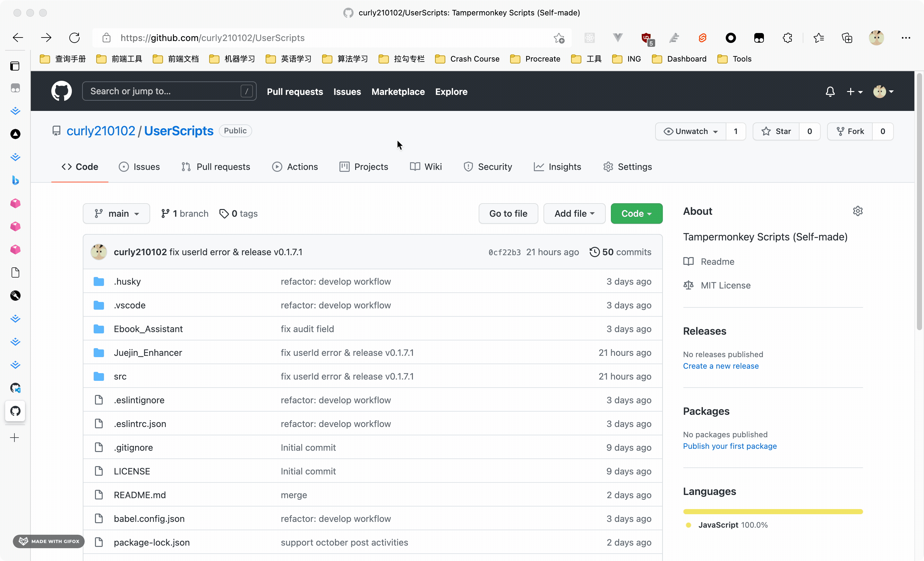The image size is (924, 561).
Task: Open commit history via 50 commits
Action: tap(620, 252)
